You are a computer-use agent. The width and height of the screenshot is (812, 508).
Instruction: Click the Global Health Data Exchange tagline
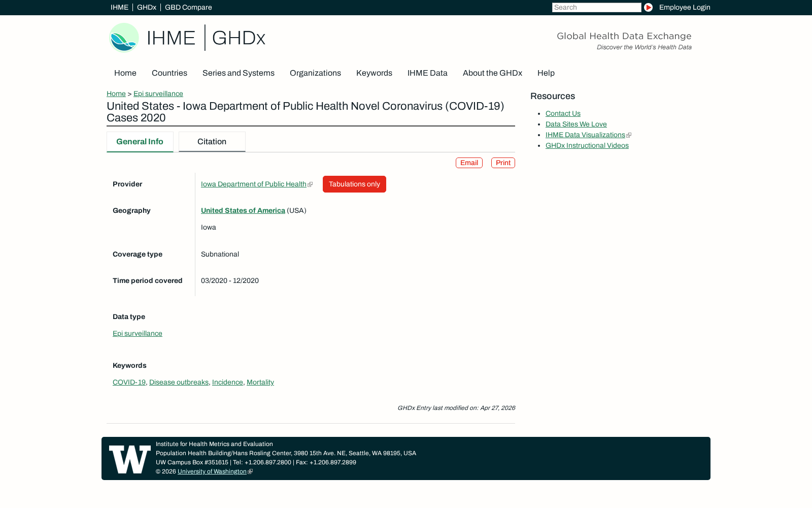tap(624, 36)
